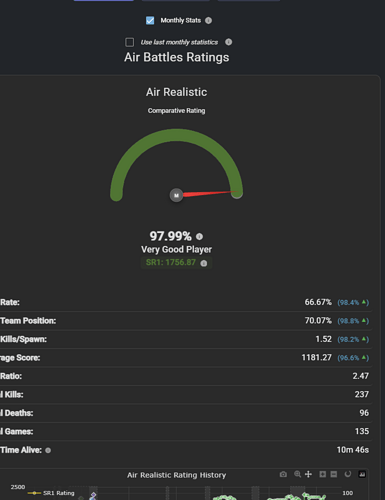The image size is (385, 500).
Task: Click info icon beside Time Alive label
Action: coord(48,450)
